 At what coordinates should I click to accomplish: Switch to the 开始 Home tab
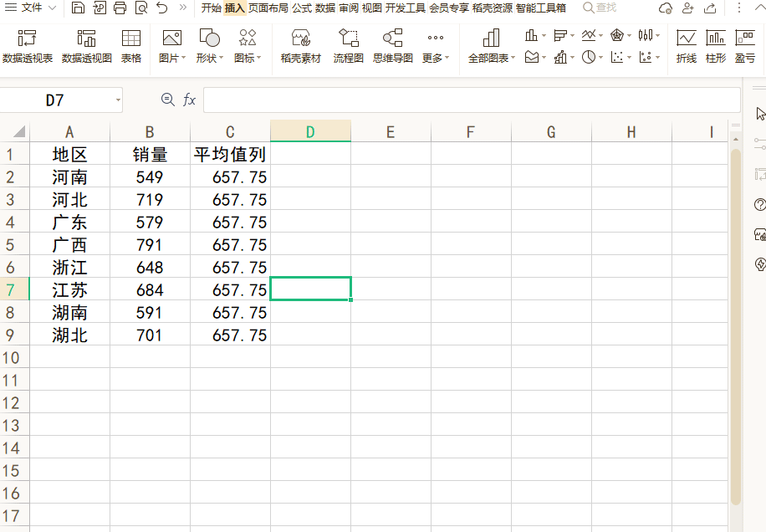(211, 8)
